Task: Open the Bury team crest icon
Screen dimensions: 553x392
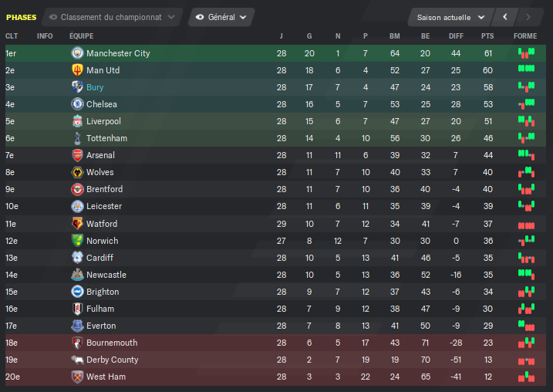Action: [x=77, y=86]
